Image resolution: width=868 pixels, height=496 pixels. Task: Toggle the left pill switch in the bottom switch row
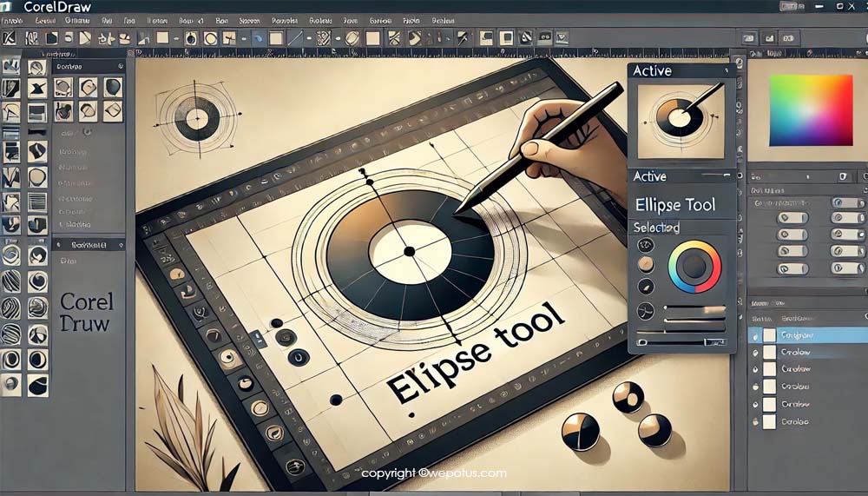tap(792, 268)
